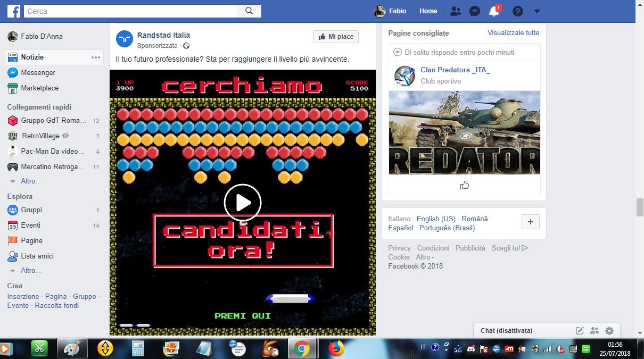Open Lista amici in Esplora section
The width and height of the screenshot is (644, 359).
tap(37, 256)
